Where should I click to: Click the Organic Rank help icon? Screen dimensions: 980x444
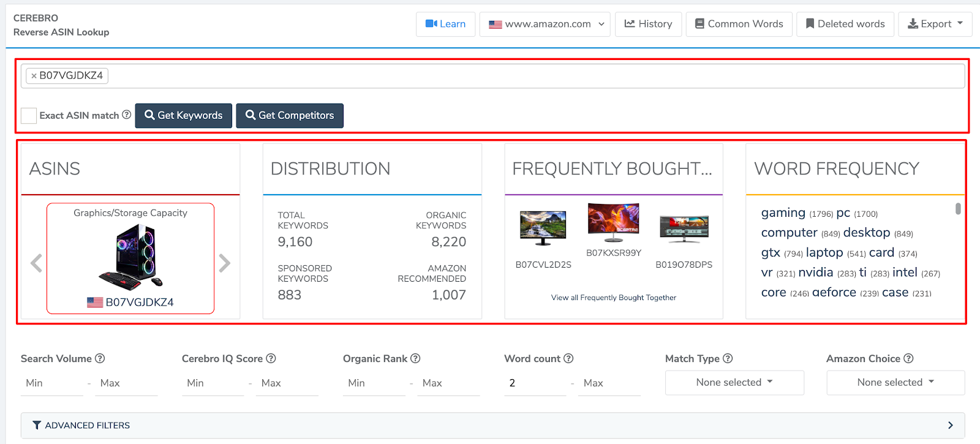coord(415,358)
